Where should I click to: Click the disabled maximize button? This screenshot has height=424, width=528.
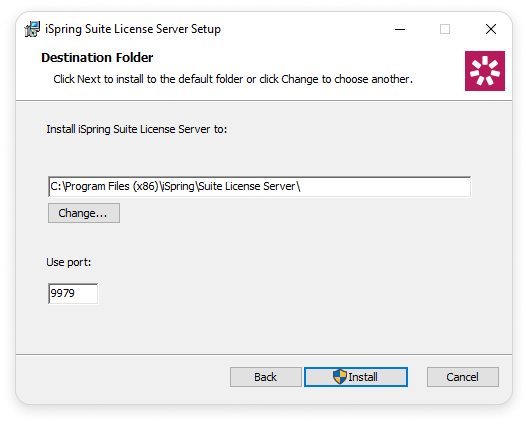tap(445, 29)
